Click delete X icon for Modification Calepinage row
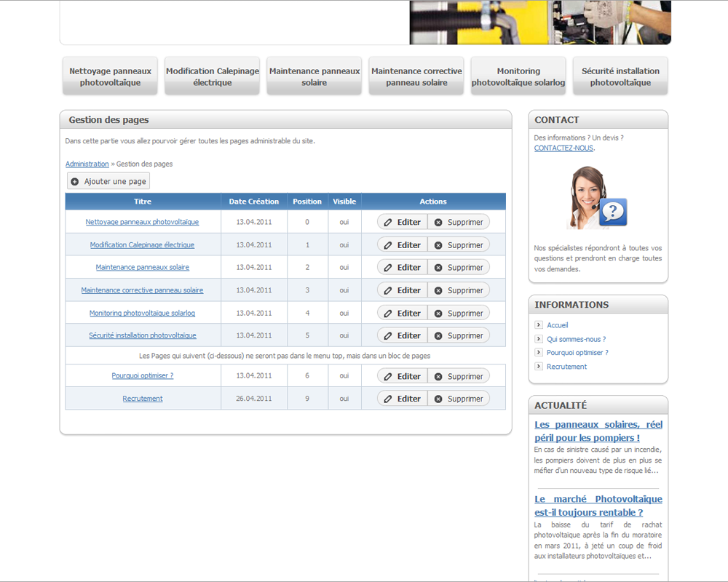728x582 pixels. 438,245
